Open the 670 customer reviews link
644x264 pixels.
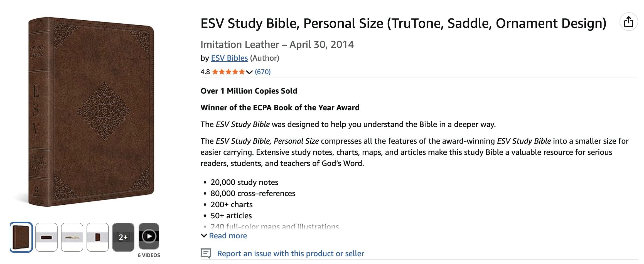coord(263,72)
